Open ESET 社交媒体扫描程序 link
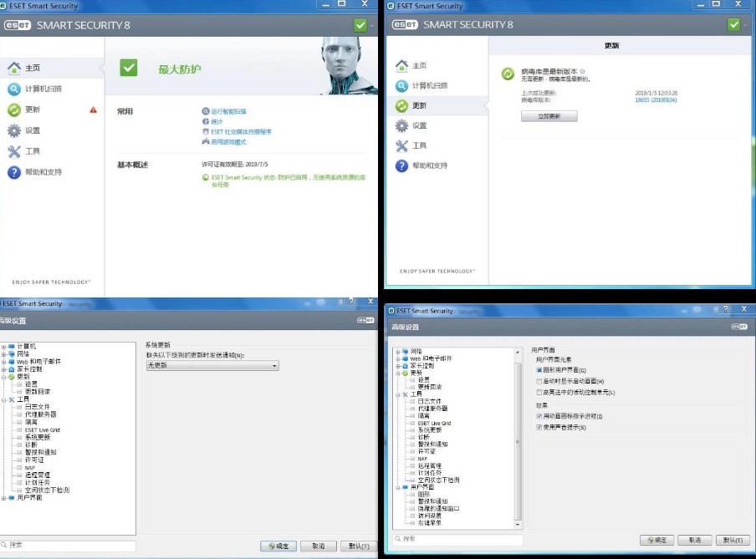 click(241, 131)
